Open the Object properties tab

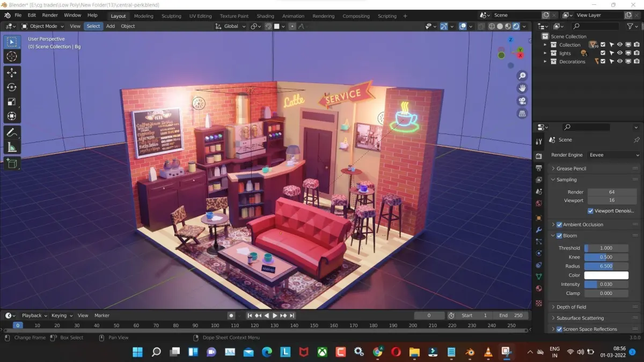(x=539, y=218)
